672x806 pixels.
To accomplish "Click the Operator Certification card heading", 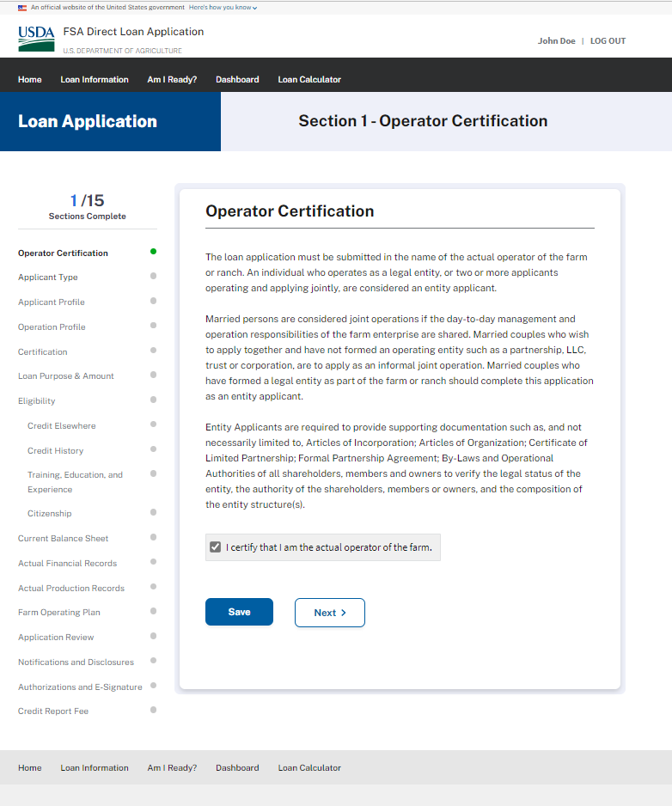I will tap(290, 211).
